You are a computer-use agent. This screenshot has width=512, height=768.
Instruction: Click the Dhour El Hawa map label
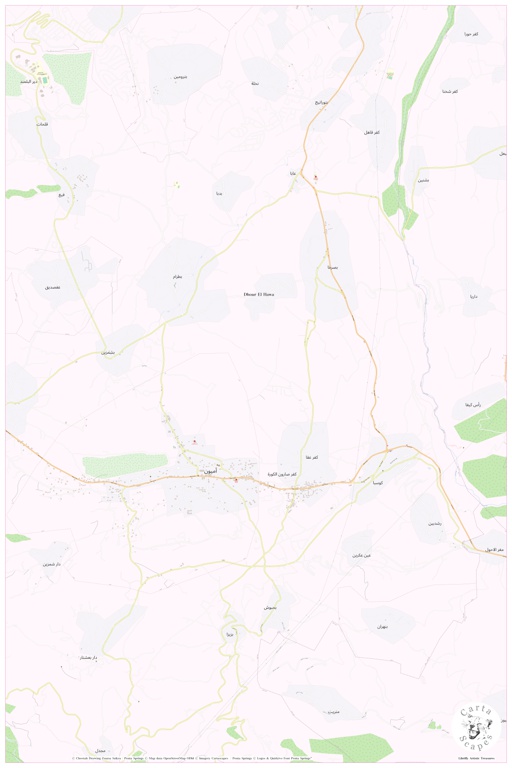[x=259, y=294]
